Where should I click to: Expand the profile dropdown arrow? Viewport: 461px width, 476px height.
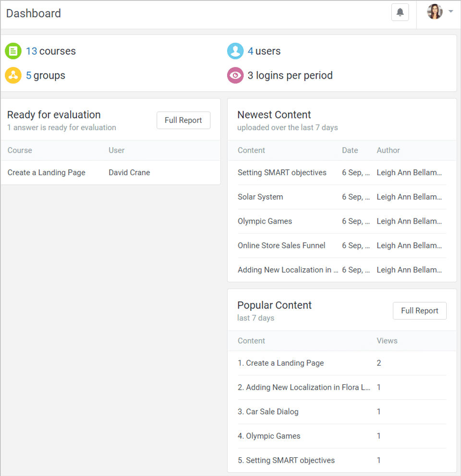451,11
